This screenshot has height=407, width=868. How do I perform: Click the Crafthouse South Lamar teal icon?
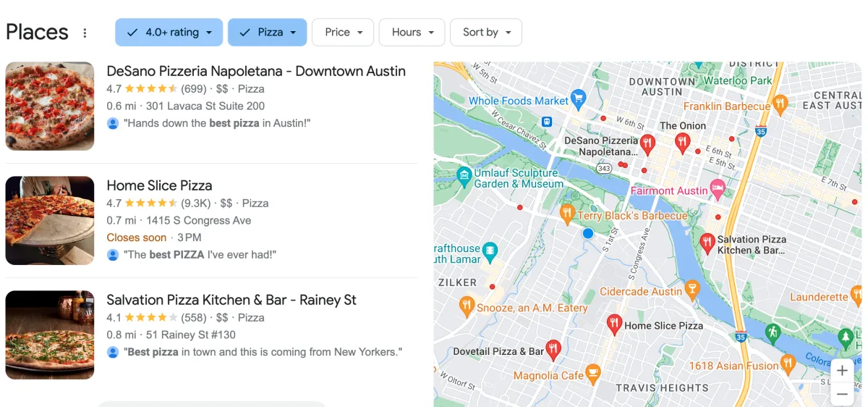point(490,251)
